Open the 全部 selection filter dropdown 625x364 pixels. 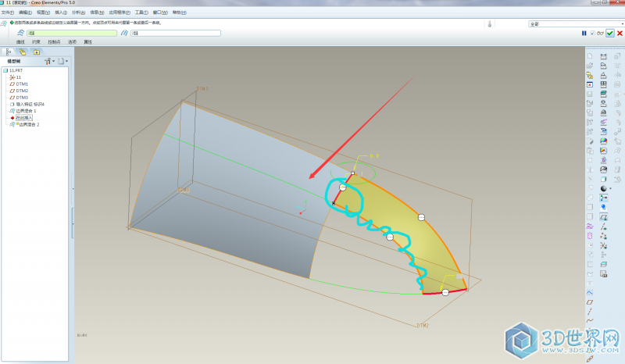coord(577,24)
